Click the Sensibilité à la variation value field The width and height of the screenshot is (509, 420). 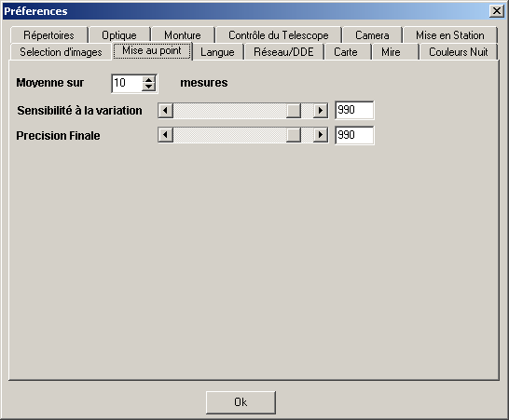(354, 110)
